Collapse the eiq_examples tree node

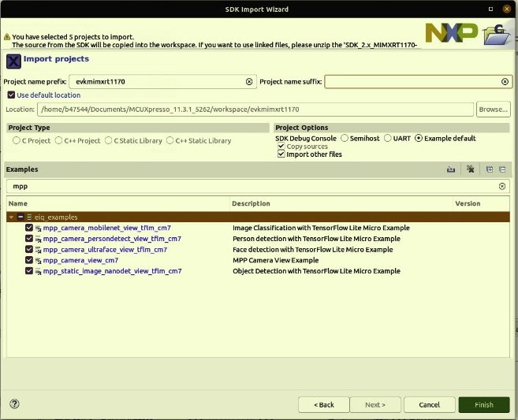click(x=11, y=217)
